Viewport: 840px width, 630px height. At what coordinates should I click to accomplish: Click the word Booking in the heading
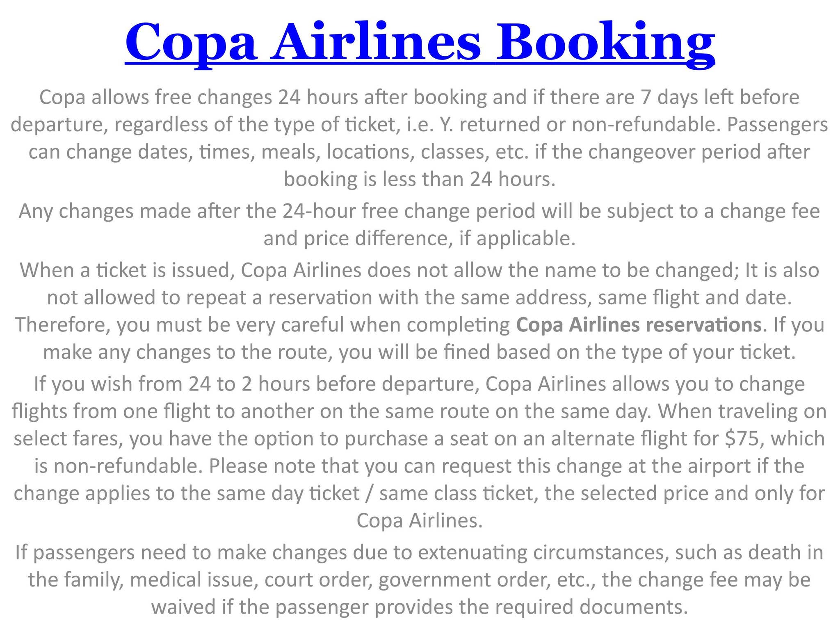tap(605, 43)
